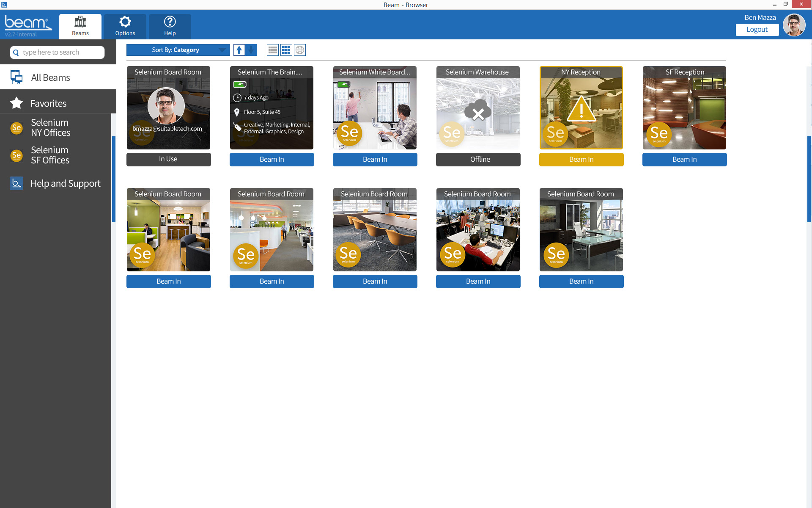
Task: Open Favorites in sidebar
Action: click(x=58, y=103)
